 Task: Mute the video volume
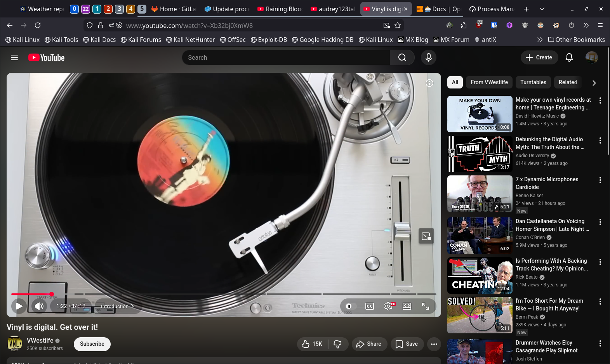(39, 306)
